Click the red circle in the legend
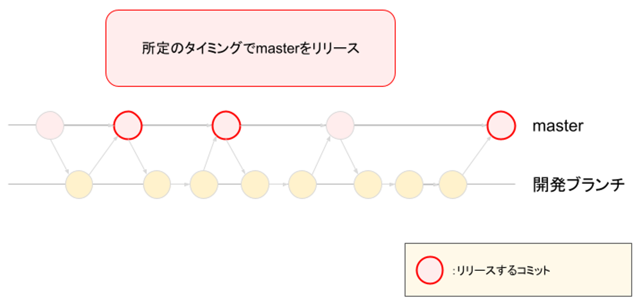Screen dimensions: 644x305 430,270
